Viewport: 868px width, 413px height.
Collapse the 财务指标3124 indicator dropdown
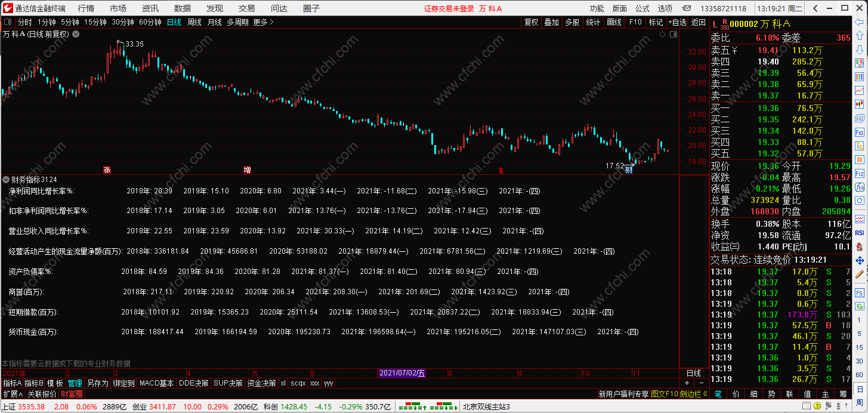6,179
